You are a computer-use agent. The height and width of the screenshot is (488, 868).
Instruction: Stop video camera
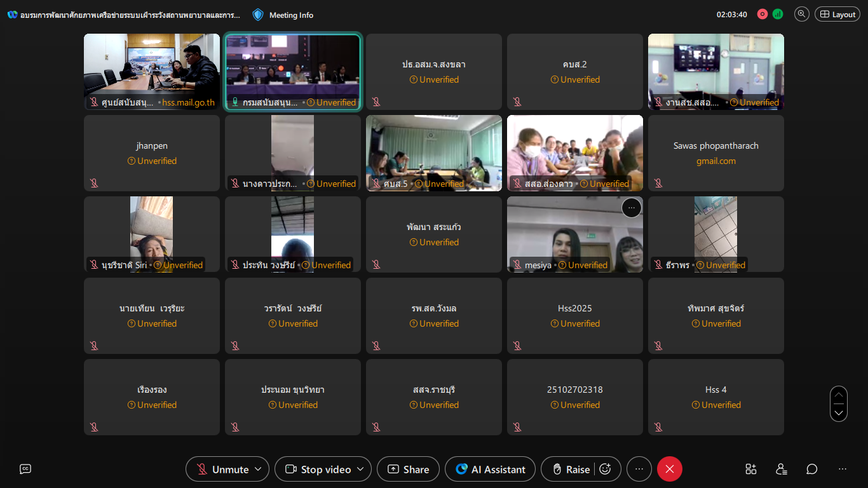[318, 469]
